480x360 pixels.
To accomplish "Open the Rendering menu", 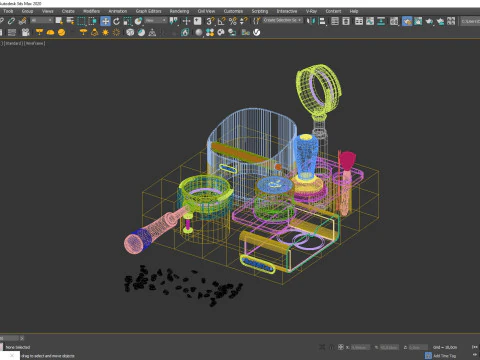I will point(179,11).
